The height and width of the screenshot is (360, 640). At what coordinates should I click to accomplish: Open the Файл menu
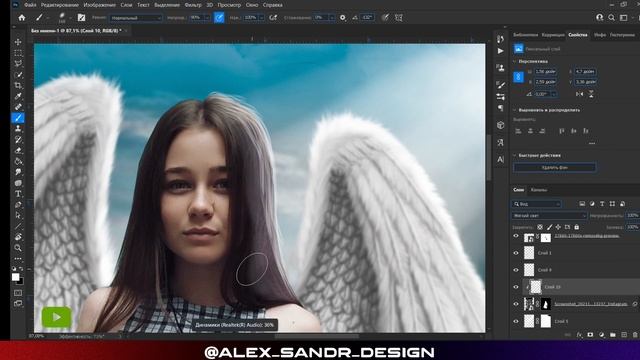tap(30, 5)
